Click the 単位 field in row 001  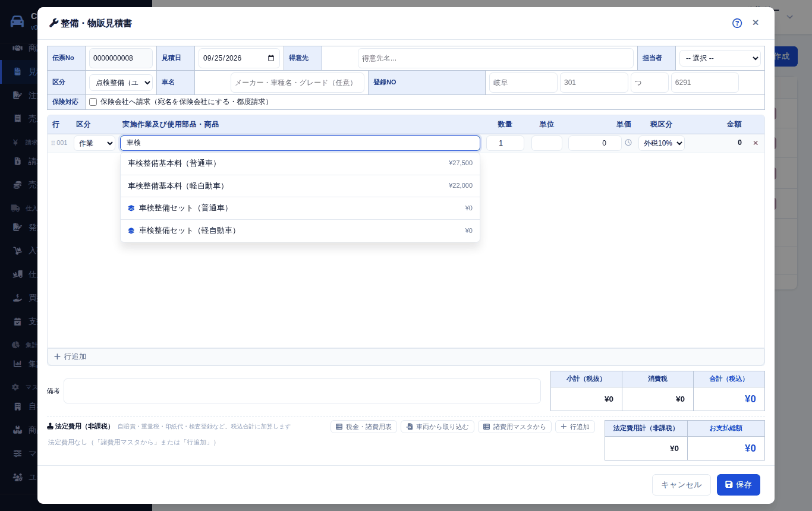(547, 143)
